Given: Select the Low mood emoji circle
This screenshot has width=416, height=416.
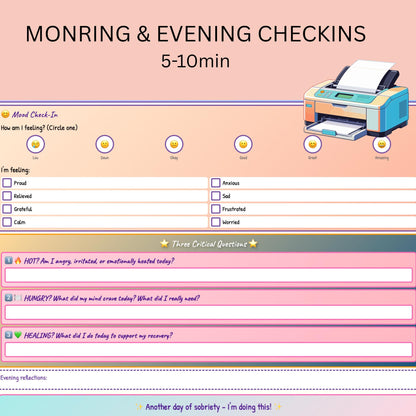Looking at the screenshot, I should [x=35, y=144].
